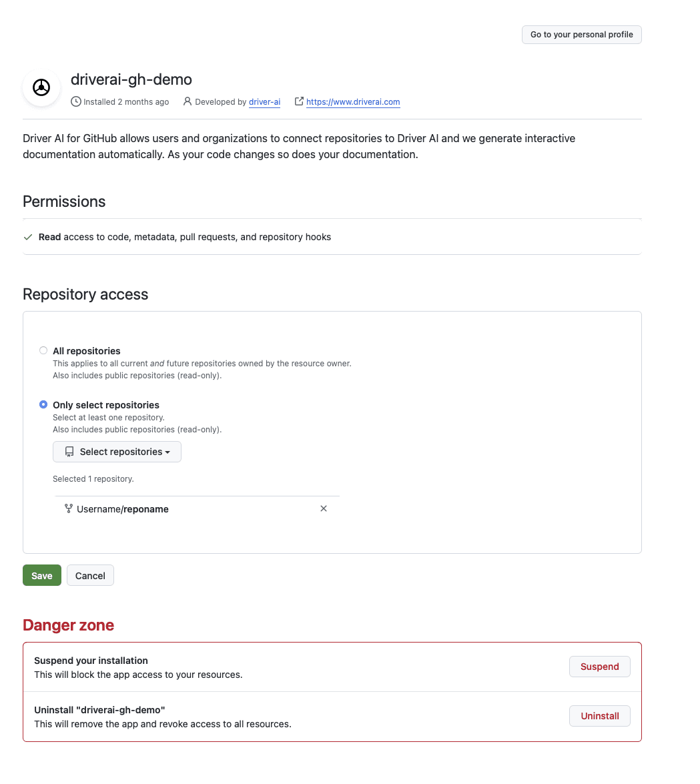This screenshot has height=784, width=700.
Task: Click the person icon before Developed by
Action: pos(188,101)
